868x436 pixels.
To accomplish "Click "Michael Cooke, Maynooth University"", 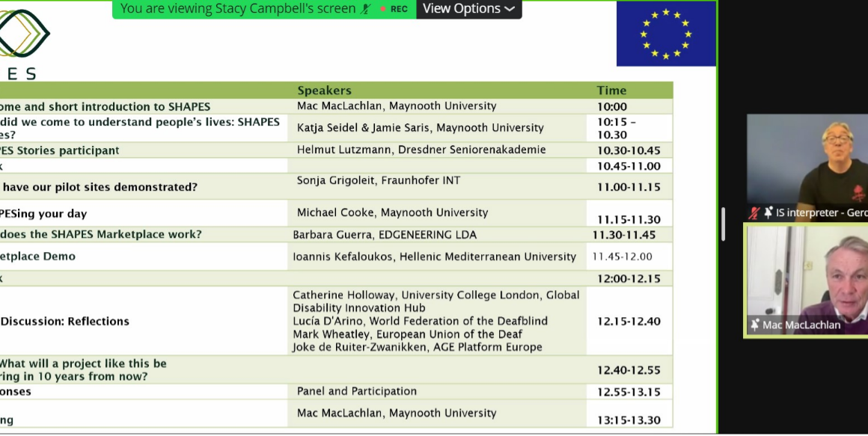I will point(393,212).
